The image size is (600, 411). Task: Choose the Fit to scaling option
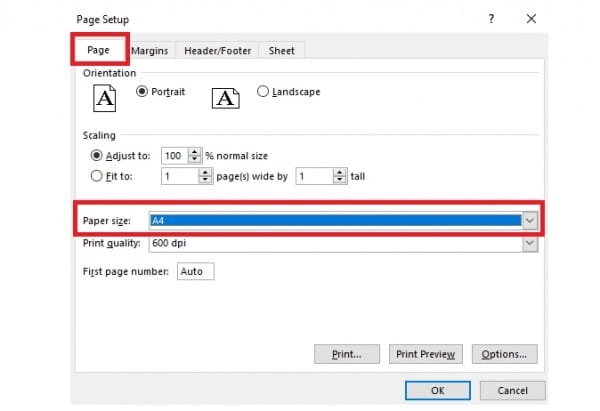pos(96,176)
